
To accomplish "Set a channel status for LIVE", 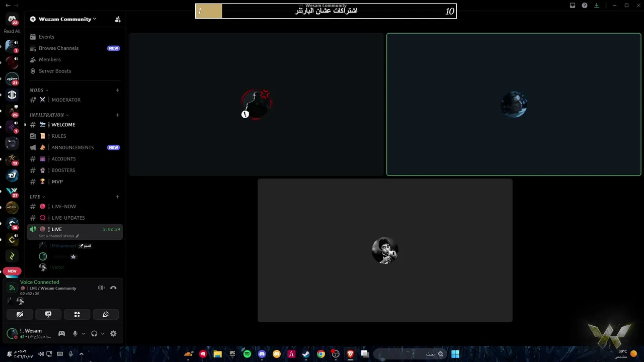I will (59, 236).
